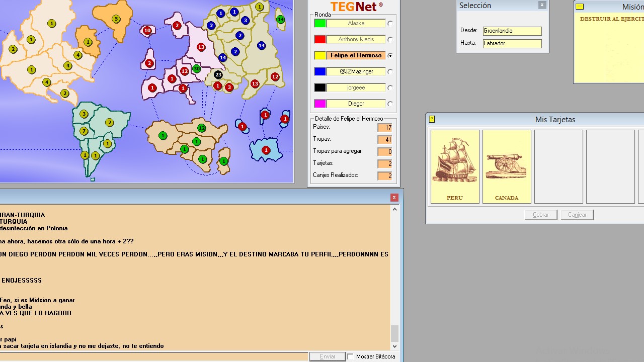
Task: Pick the lone yellow token in Asia
Action: coord(260,7)
